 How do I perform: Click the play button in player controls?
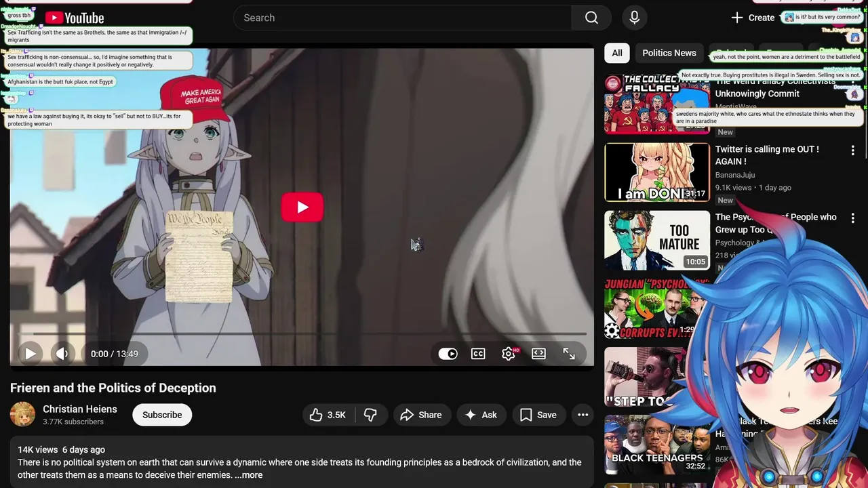(30, 354)
